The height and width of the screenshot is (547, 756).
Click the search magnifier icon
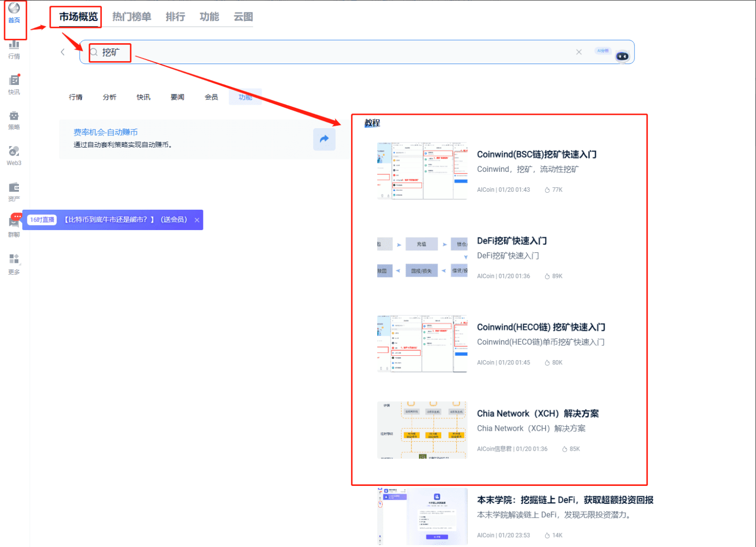click(x=94, y=52)
